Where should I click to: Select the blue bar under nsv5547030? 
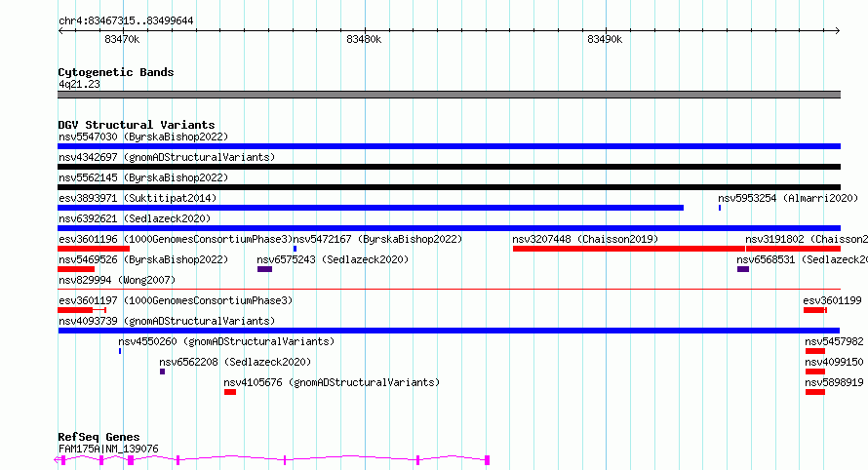[x=449, y=146]
